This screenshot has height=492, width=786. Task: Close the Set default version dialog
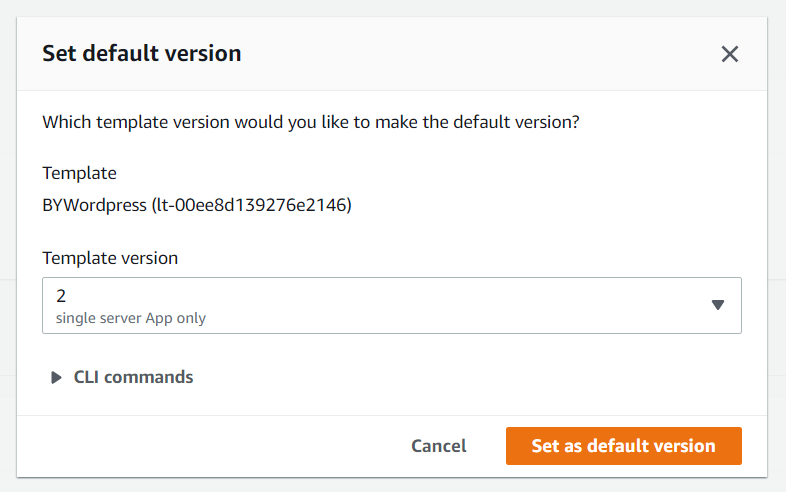729,54
